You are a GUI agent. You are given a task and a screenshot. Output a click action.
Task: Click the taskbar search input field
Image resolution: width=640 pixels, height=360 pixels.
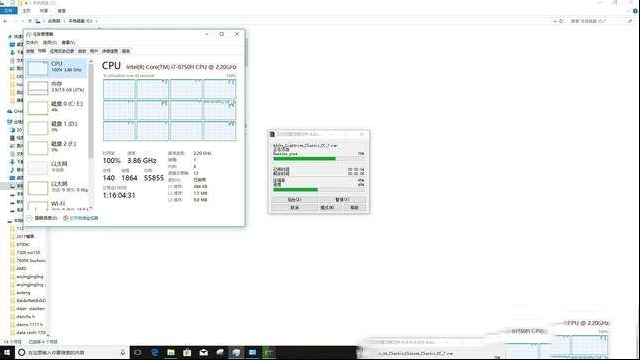coord(72,352)
